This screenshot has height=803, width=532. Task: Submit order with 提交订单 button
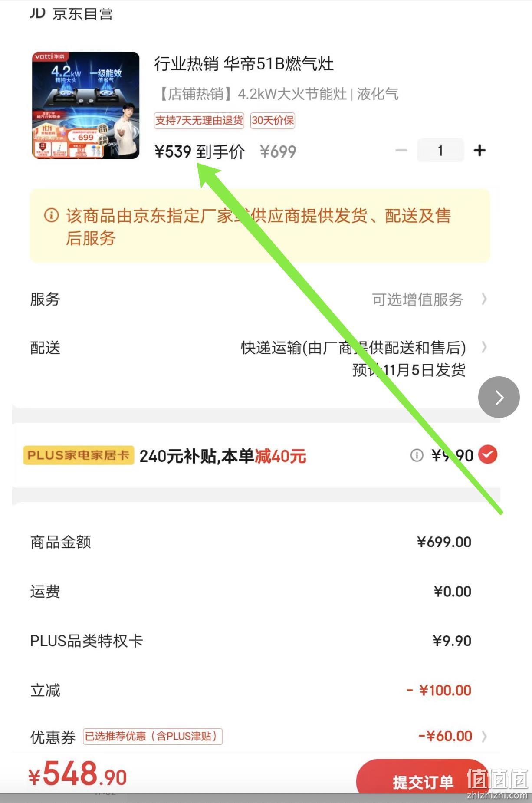coord(423,779)
